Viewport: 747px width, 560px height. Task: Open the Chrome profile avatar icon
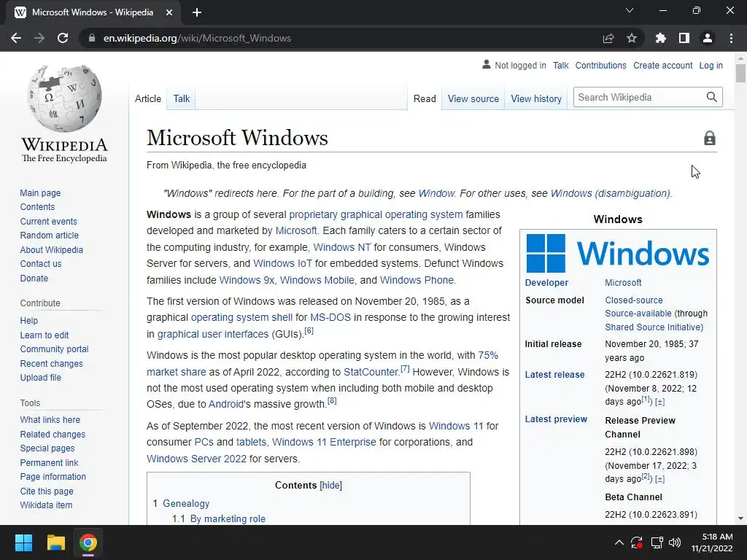click(x=708, y=38)
